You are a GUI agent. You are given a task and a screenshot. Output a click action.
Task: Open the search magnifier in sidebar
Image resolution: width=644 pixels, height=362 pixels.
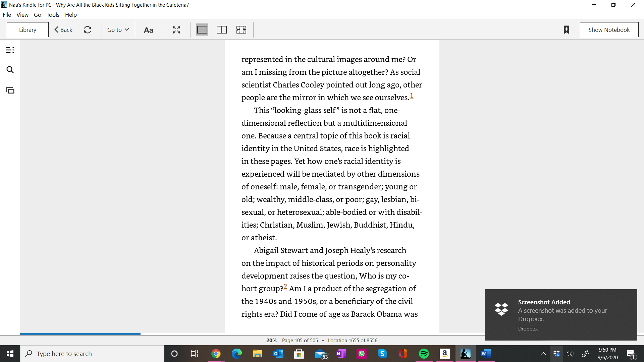pyautogui.click(x=10, y=70)
